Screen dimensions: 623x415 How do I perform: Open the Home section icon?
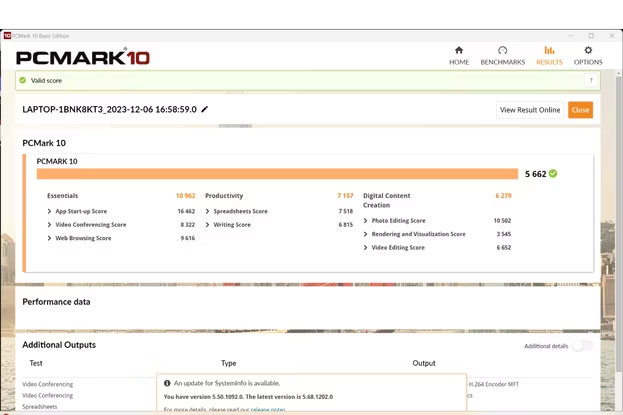(459, 50)
